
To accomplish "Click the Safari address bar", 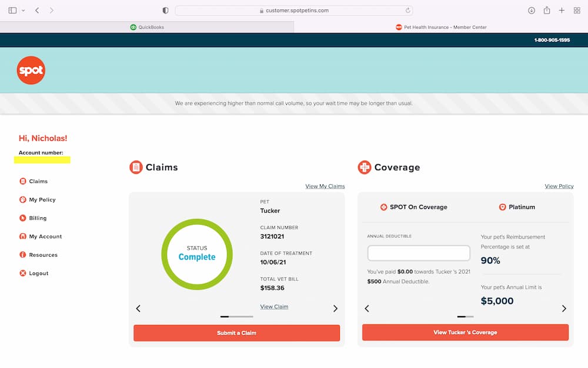I will pos(294,11).
